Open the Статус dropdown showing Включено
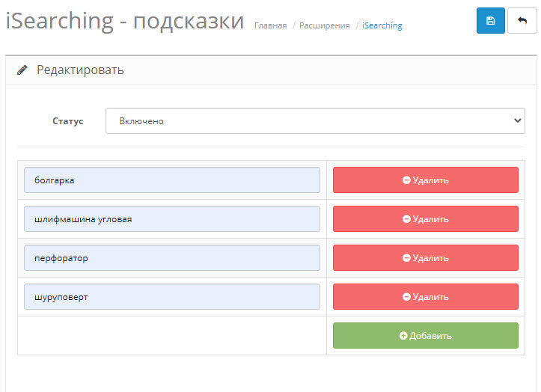 point(314,121)
